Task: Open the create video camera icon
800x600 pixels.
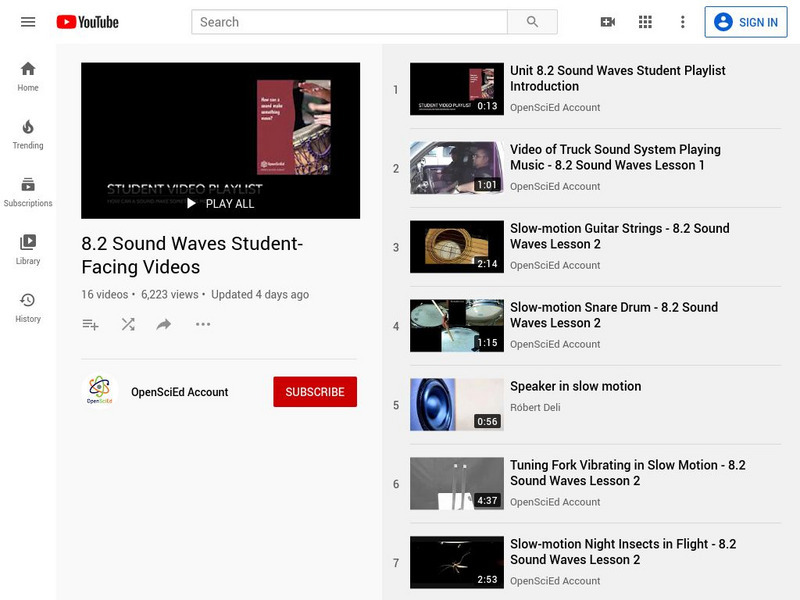Action: pyautogui.click(x=607, y=22)
